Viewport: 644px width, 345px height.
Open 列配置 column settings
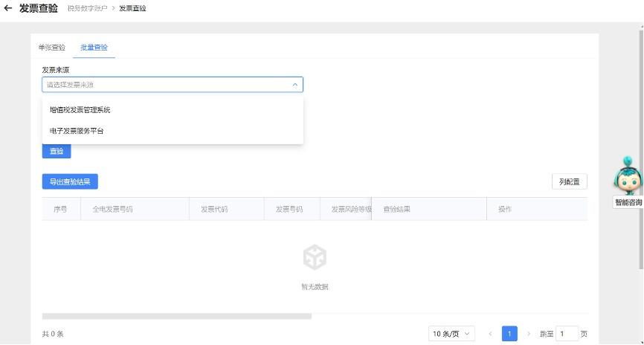[569, 181]
